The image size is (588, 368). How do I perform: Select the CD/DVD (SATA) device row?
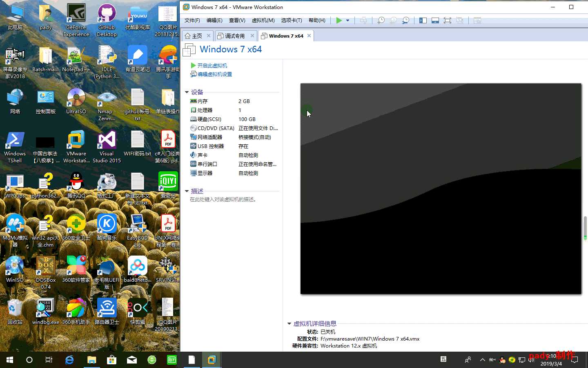[x=234, y=128]
